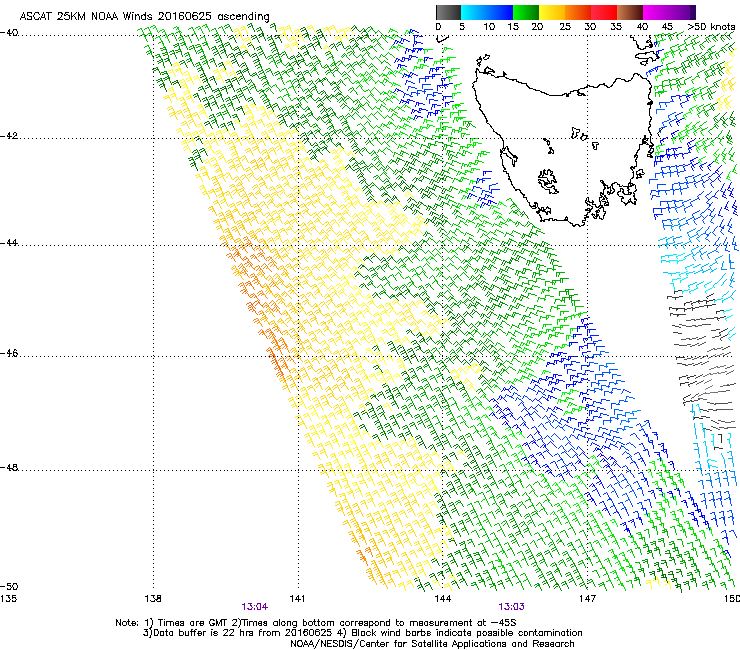Click the dark purple >50 knots swatch
This screenshot has width=740, height=650.
693,12
